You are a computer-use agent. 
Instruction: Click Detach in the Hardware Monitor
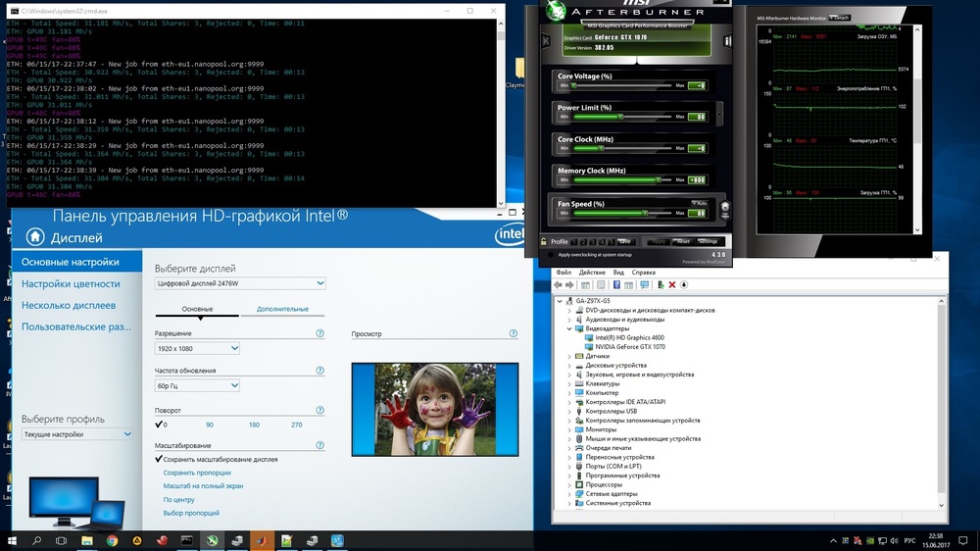click(x=840, y=18)
